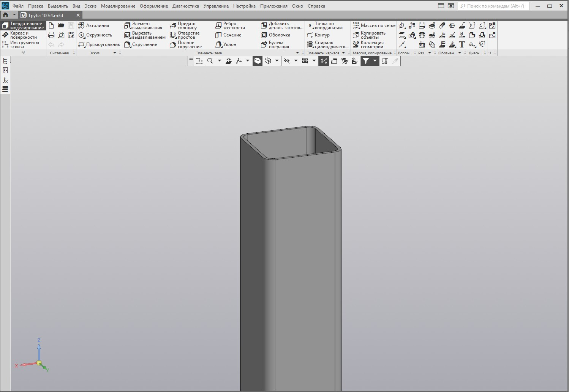Focus the Поиск по командам search field
569x392 pixels.
click(x=494, y=6)
